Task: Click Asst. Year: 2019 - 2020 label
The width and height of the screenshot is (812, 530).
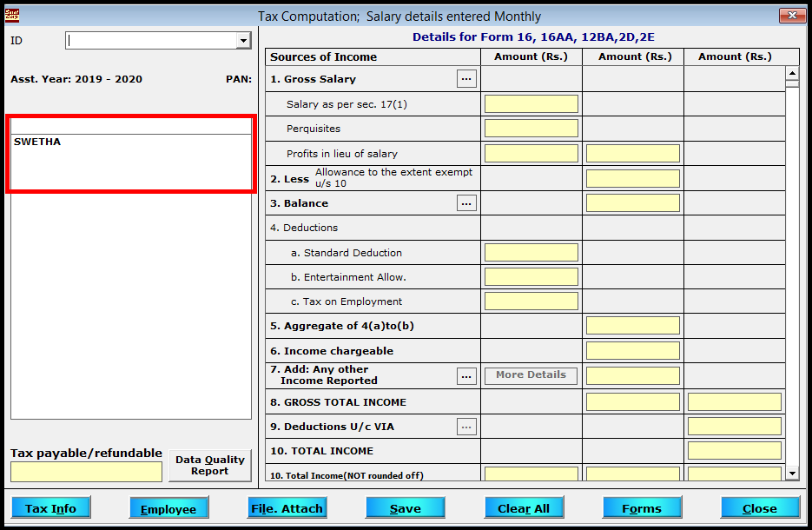Action: pyautogui.click(x=76, y=79)
